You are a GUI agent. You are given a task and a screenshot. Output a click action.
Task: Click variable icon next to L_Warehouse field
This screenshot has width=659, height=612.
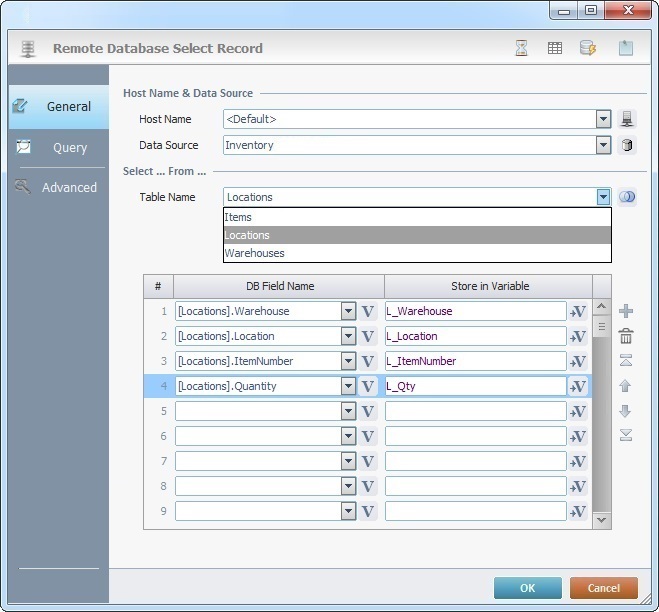[578, 311]
